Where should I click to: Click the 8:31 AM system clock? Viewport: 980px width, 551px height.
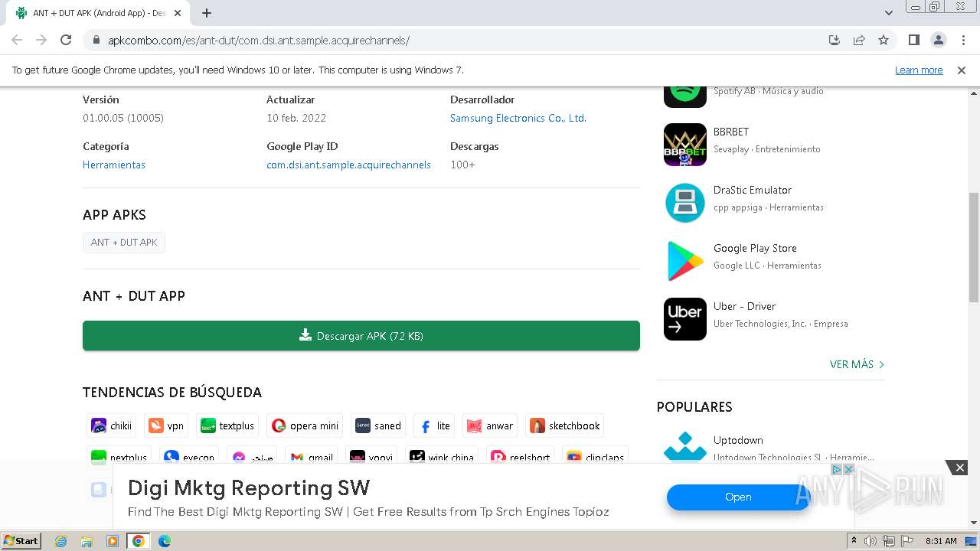pos(941,541)
